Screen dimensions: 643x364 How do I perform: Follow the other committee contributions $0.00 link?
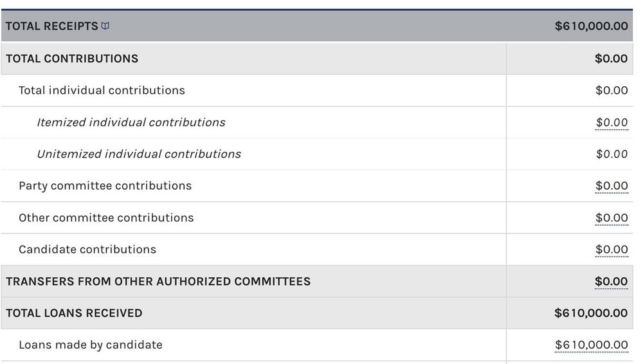611,218
